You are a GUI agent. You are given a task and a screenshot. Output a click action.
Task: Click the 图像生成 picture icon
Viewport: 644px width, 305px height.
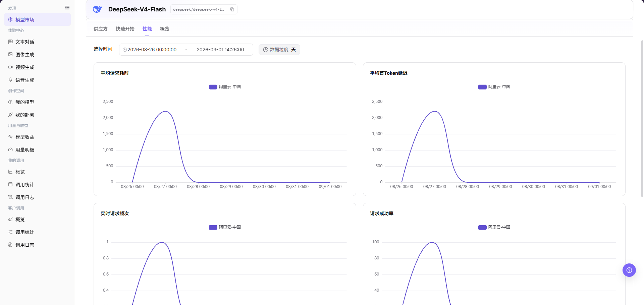[10, 55]
